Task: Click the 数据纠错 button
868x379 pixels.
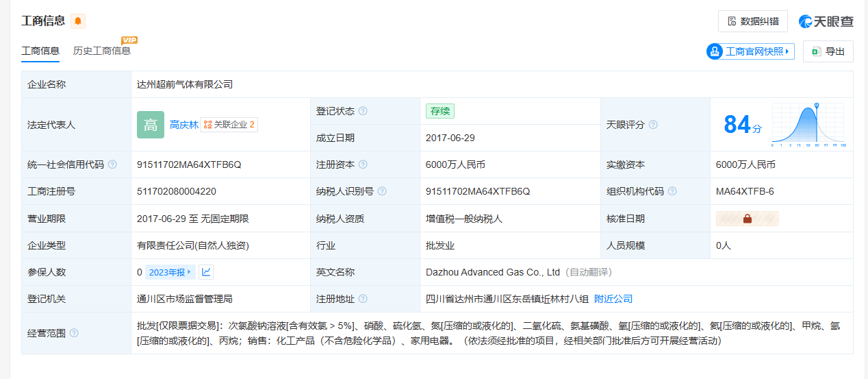Action: tap(753, 21)
